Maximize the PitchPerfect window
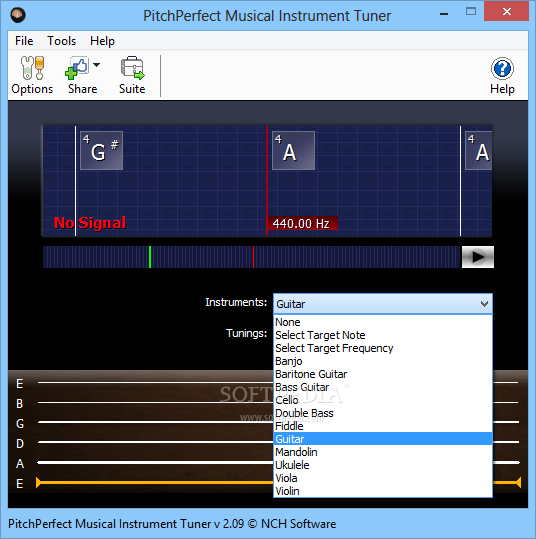The image size is (536, 539). 471,12
